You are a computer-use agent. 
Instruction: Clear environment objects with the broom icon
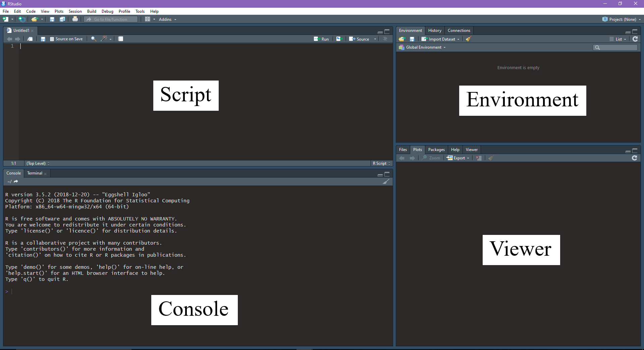tap(469, 39)
